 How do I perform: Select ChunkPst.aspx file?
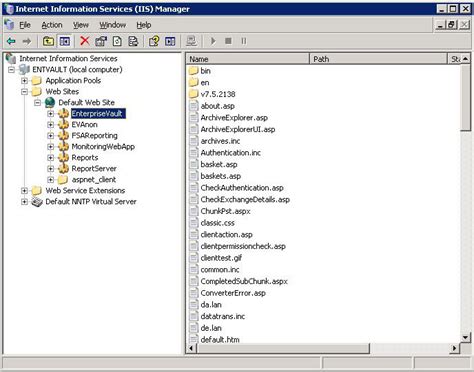click(x=225, y=211)
